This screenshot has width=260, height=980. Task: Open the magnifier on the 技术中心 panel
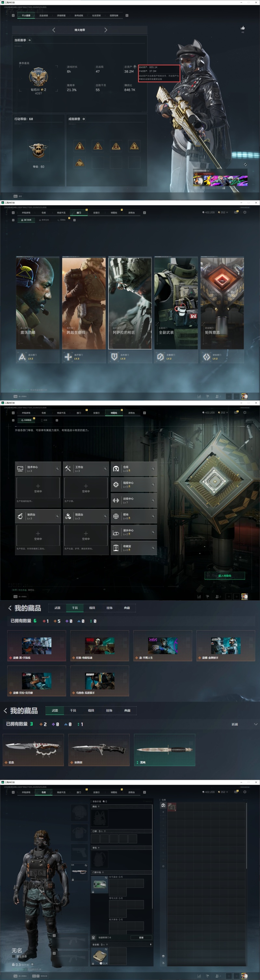coord(58,469)
